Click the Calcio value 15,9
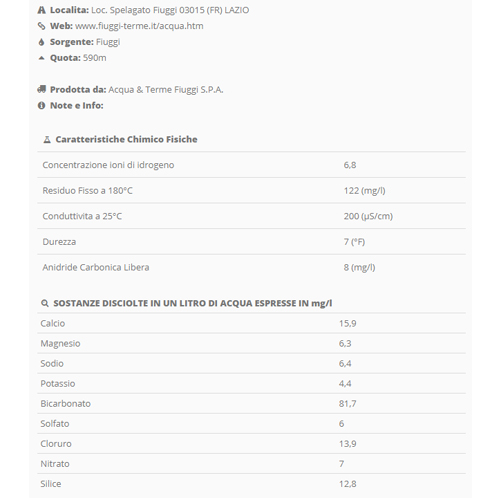The width and height of the screenshot is (500, 500). pos(347,323)
